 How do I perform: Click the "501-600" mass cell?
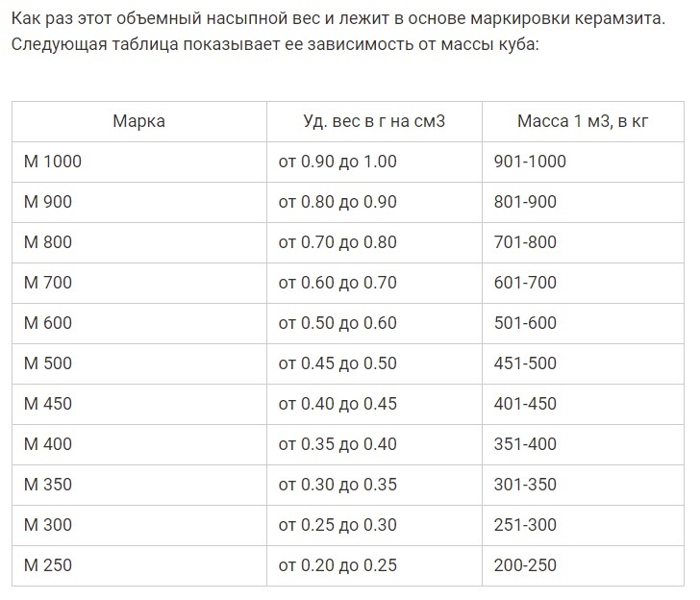click(x=525, y=323)
